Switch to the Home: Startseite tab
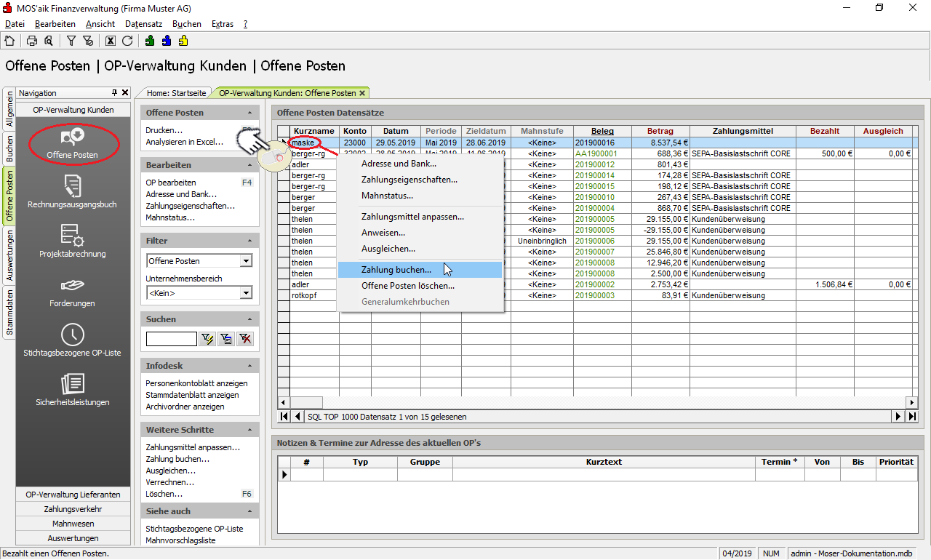This screenshot has width=931, height=560. (176, 93)
